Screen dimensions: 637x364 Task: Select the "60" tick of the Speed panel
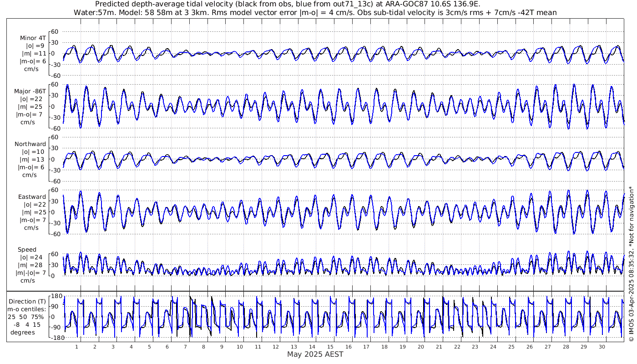click(55, 254)
